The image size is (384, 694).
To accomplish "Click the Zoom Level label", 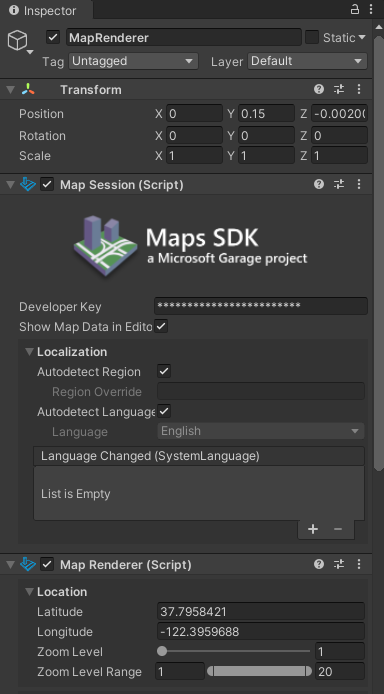I will click(70, 652).
